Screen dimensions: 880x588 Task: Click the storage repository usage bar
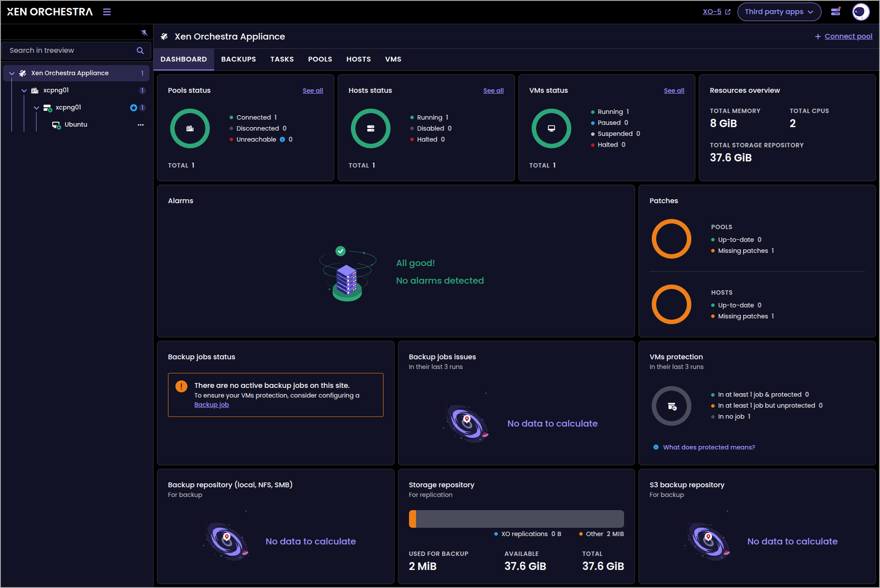[x=516, y=519]
